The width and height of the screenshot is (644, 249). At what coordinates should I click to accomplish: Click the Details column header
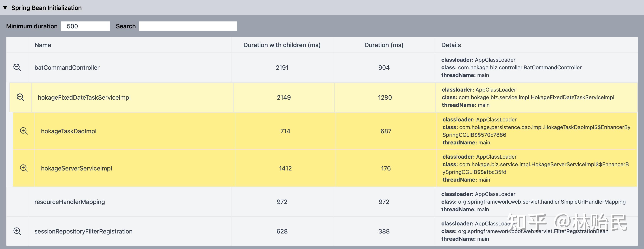(451, 45)
